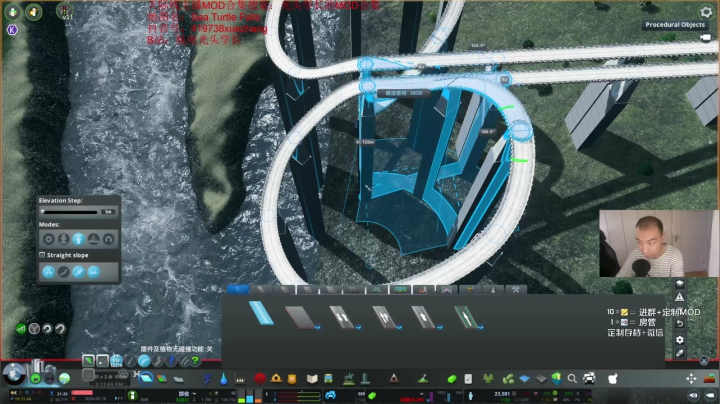Click the elevation height indicator icon
This screenshot has width=720, height=404.
(x=116, y=361)
